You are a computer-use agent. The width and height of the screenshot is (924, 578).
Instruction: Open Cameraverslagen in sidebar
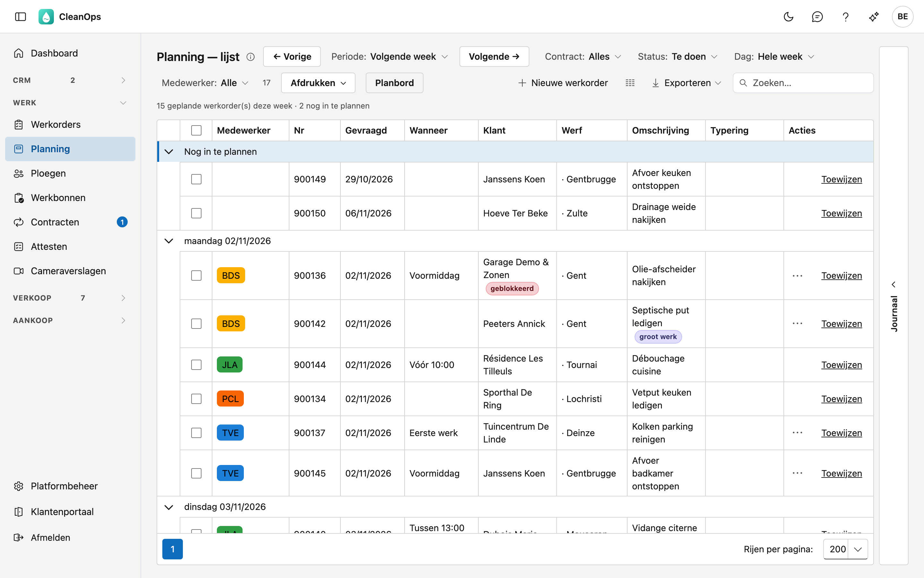(x=70, y=271)
